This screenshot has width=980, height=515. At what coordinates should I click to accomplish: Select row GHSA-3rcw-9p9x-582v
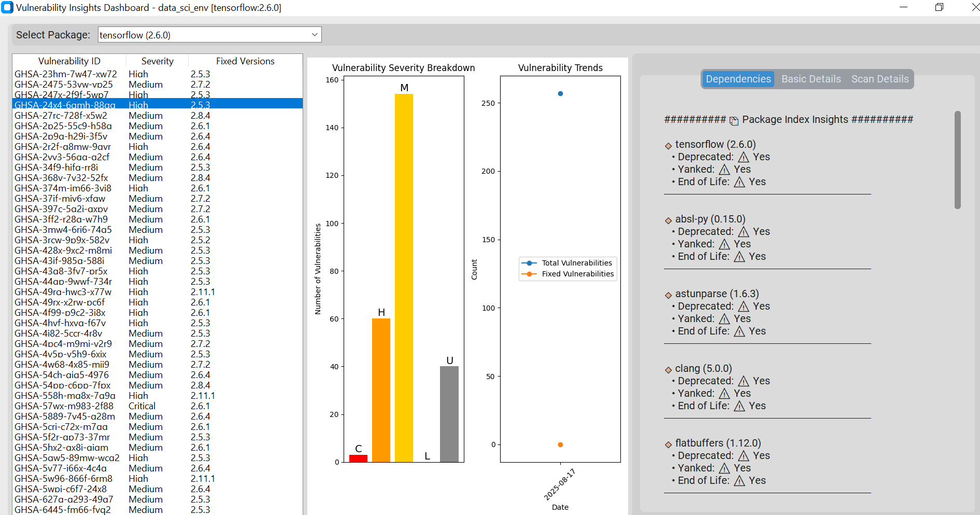[x=158, y=240]
